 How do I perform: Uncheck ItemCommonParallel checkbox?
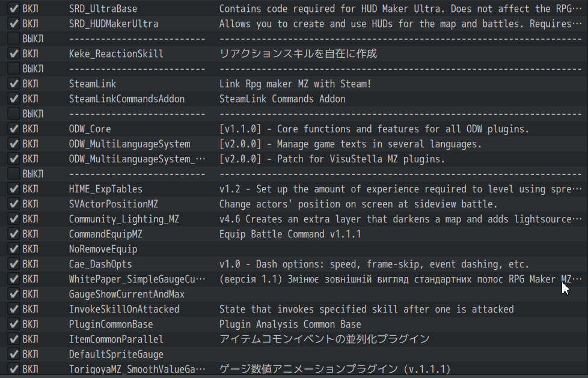coord(14,338)
